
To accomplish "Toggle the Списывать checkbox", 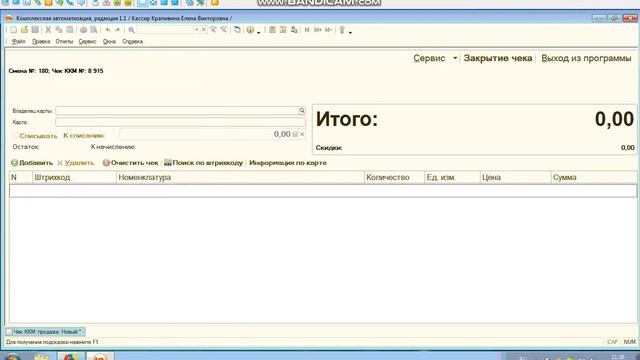I will point(16,136).
